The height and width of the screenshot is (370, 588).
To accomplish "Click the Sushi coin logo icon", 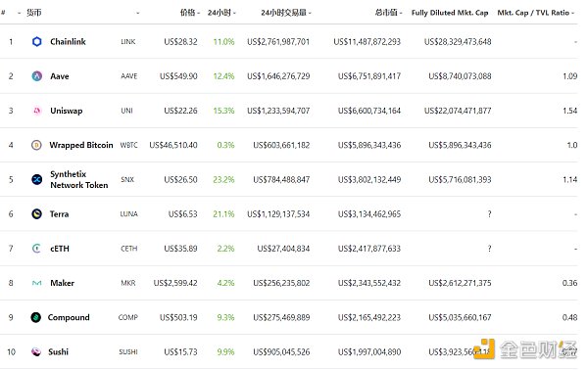I will (36, 351).
